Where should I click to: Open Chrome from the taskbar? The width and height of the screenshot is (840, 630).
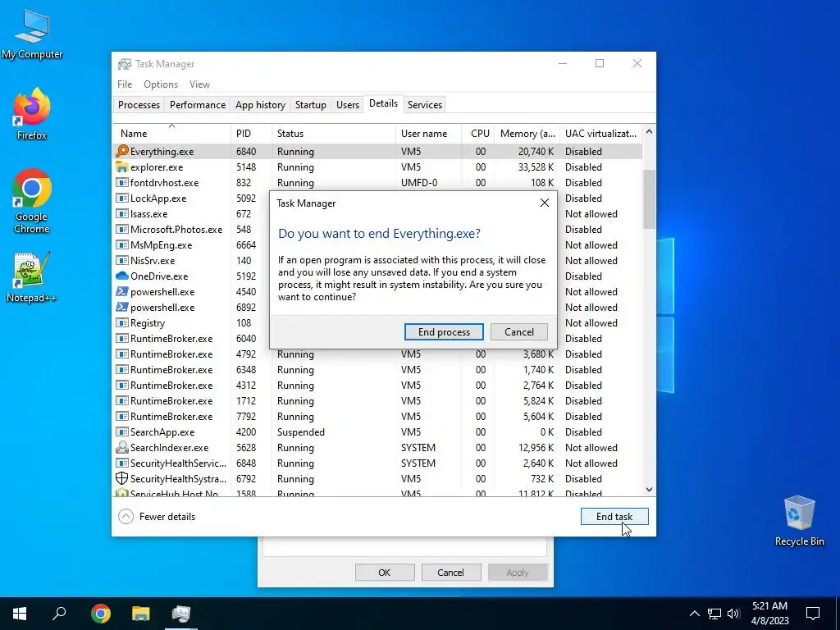(x=101, y=614)
